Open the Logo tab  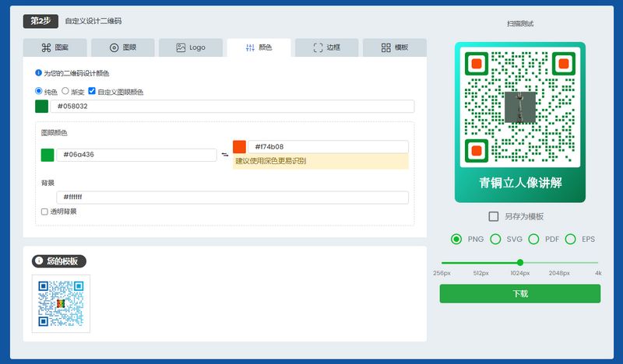pos(190,47)
